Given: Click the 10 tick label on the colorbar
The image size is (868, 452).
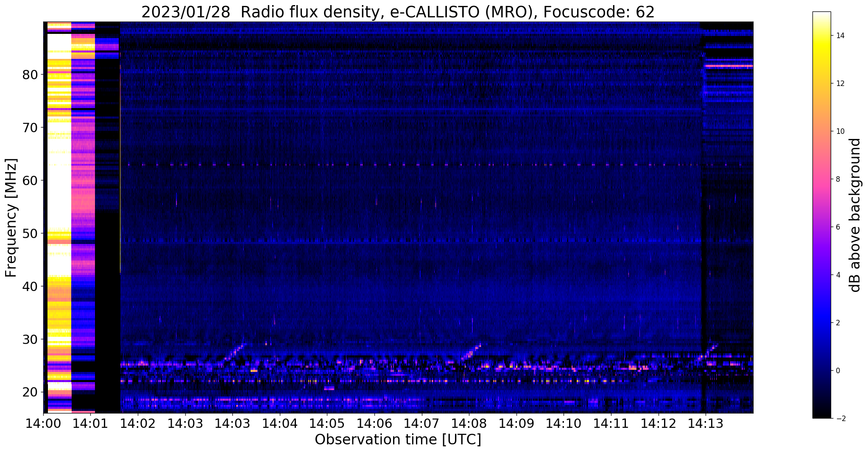Looking at the screenshot, I should [840, 131].
